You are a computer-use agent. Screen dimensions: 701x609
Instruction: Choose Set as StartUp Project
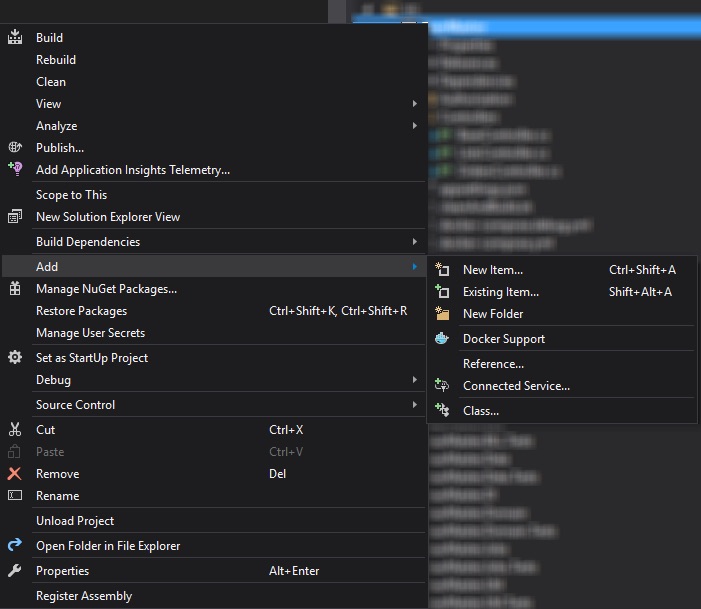[x=214, y=358]
